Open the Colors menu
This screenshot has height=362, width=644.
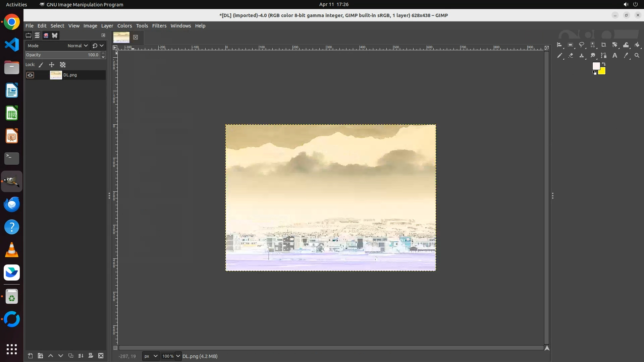click(124, 26)
